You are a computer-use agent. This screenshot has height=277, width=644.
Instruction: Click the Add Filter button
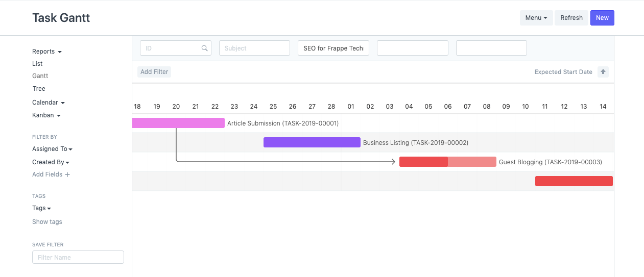tap(154, 72)
